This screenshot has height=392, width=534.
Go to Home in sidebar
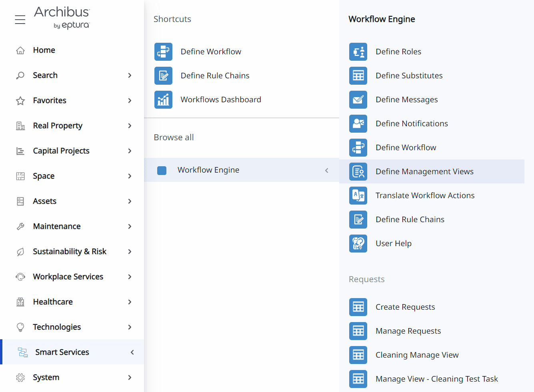[44, 50]
